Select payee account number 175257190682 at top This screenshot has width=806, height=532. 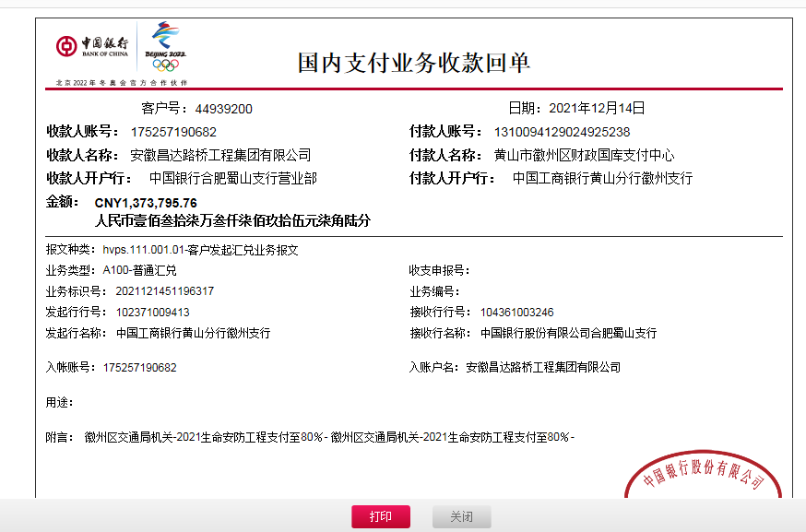pos(173,132)
